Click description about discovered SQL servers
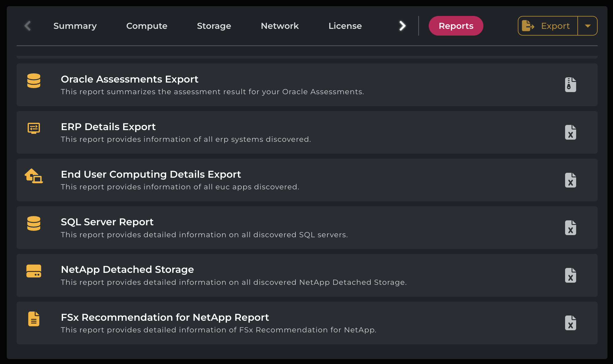 [204, 235]
